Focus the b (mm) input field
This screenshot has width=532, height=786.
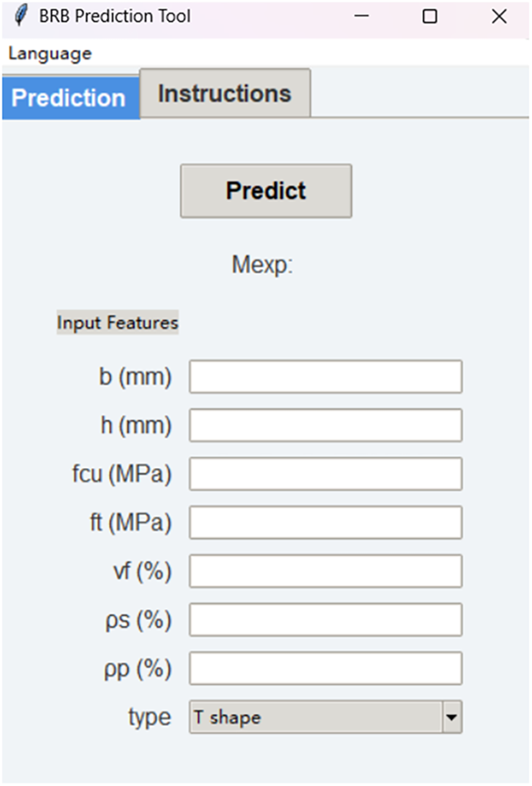[x=326, y=376]
